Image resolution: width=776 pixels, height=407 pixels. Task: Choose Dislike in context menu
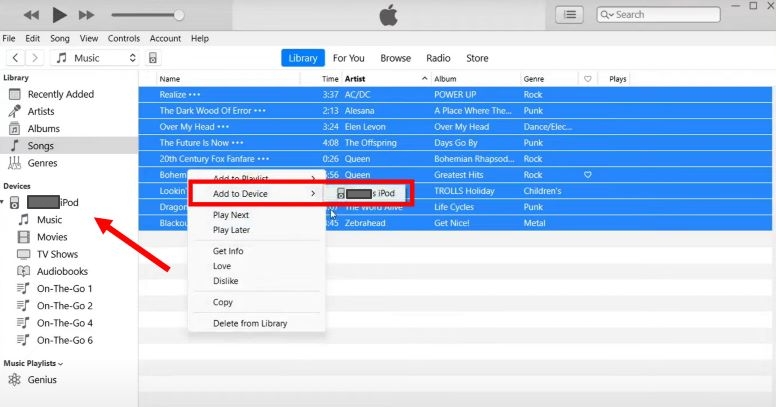coord(225,281)
